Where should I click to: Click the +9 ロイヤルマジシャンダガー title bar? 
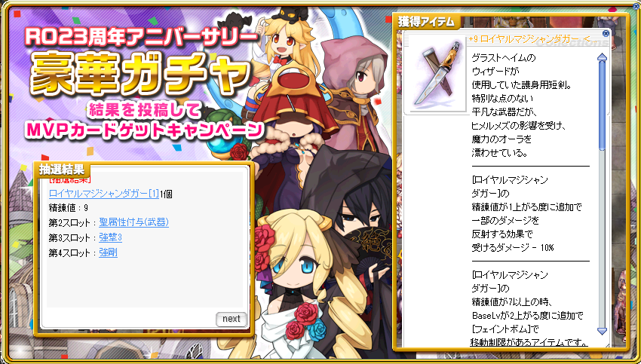535,39
